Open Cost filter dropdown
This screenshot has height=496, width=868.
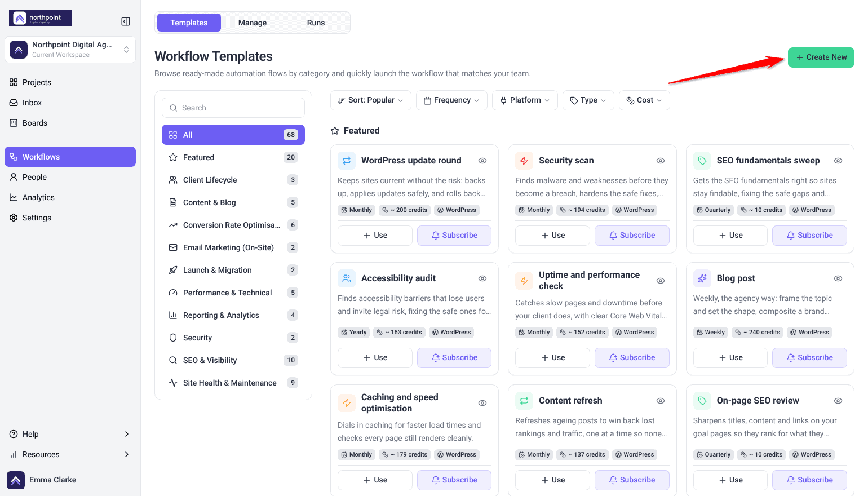coord(644,100)
